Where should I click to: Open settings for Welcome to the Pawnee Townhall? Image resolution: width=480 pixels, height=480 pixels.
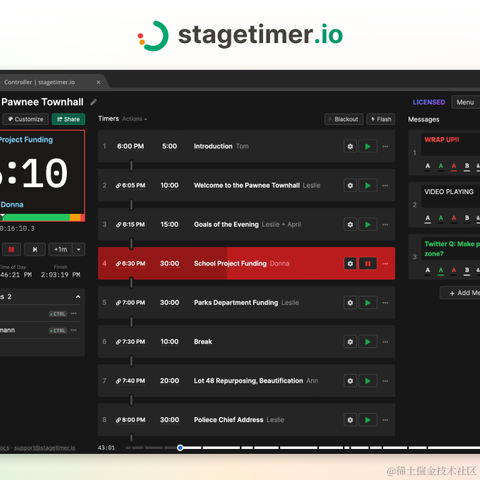(x=350, y=185)
